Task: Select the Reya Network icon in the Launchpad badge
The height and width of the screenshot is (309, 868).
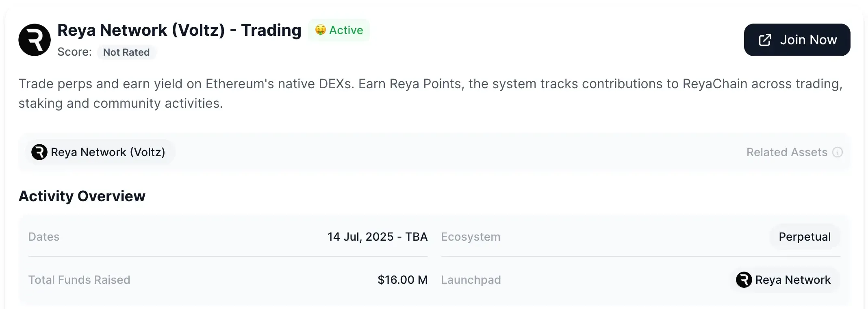Action: tap(744, 280)
